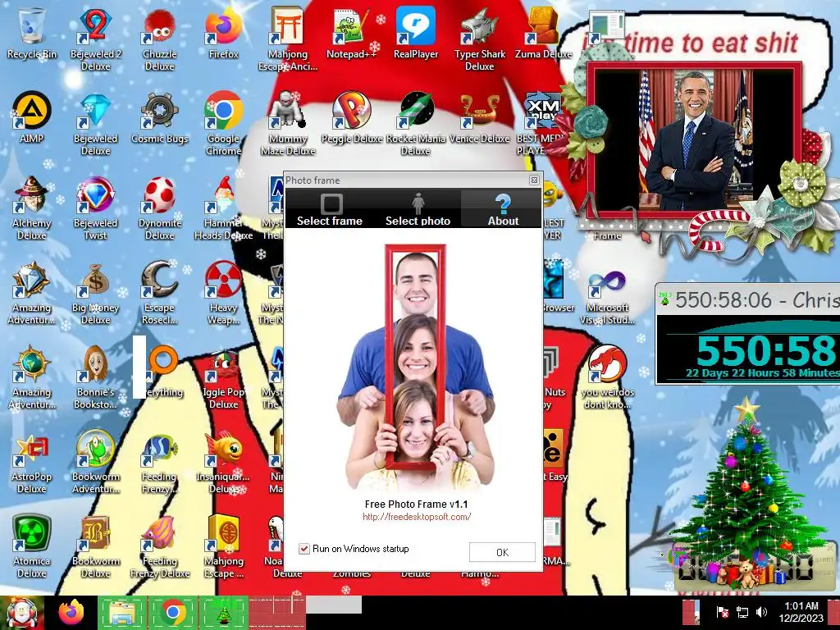Toggle Run on Windows startup checkbox
840x630 pixels.
tap(304, 549)
